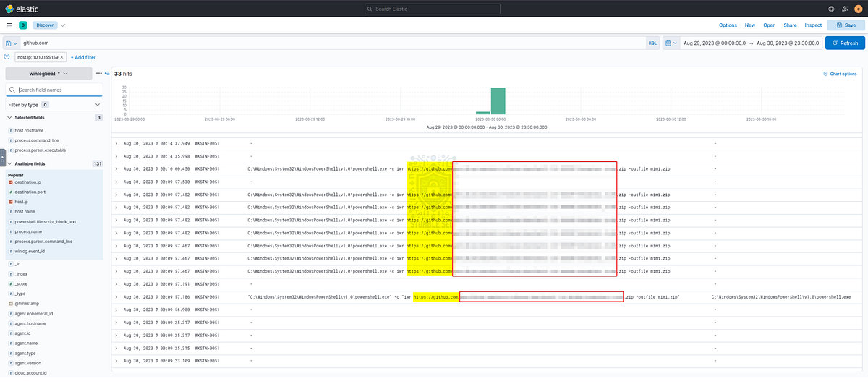868x384 pixels.
Task: Click the green D space avatar
Action: point(23,25)
